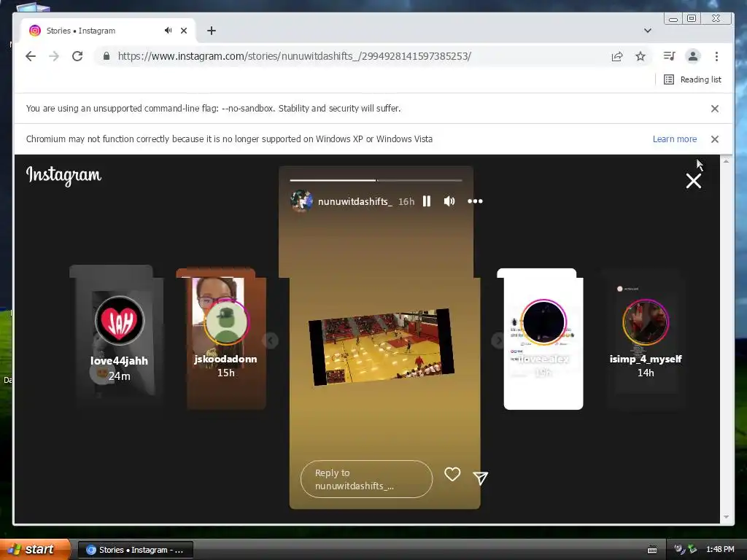Mute the story audio speaker icon

click(x=449, y=201)
